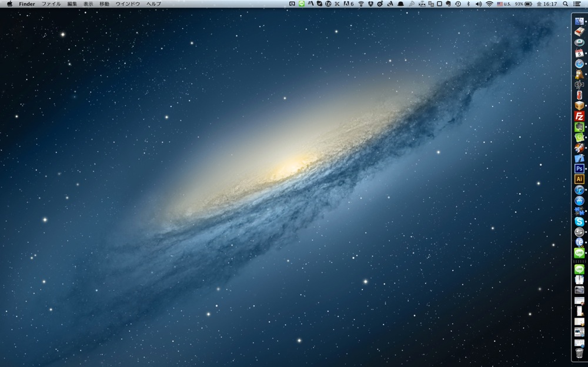Click the Bluetooth menu bar icon

point(469,4)
